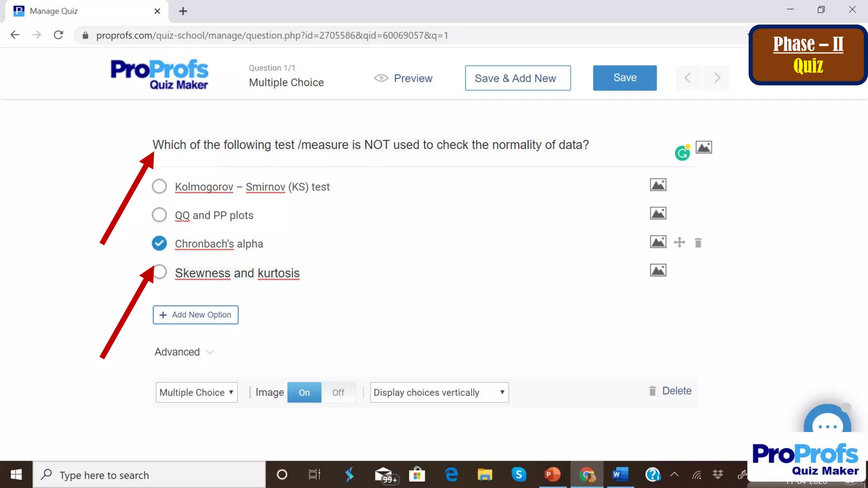Click Add New Option button
Viewport: 868px width, 488px height.
(195, 315)
